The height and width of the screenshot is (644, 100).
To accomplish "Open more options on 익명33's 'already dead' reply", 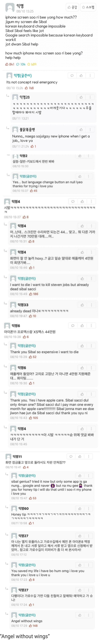I will (91, 305).
